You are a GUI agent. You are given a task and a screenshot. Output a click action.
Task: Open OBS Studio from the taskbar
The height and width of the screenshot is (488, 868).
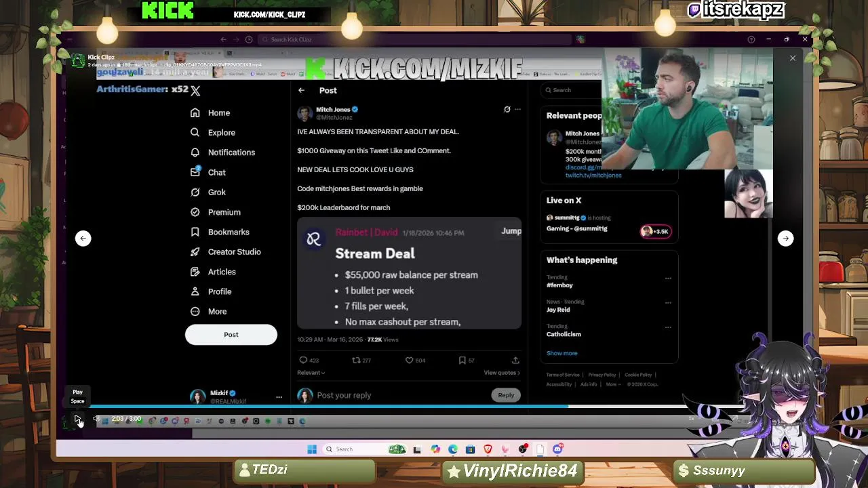click(x=523, y=449)
